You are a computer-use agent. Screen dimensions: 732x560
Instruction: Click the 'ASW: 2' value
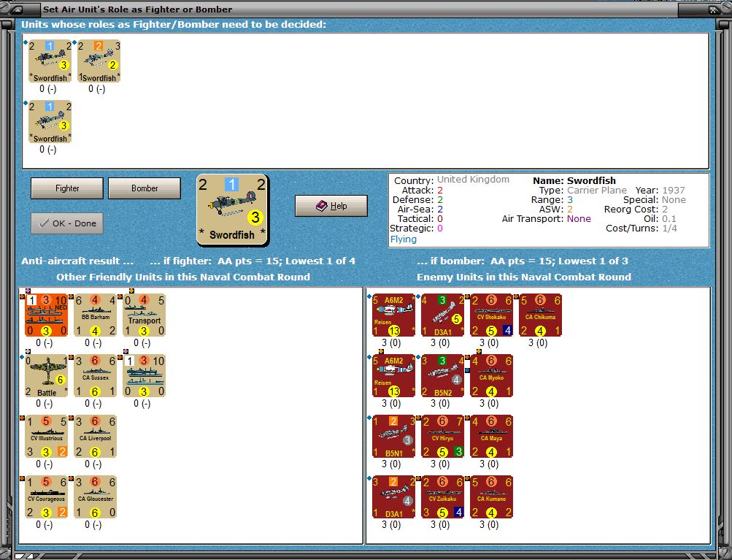[x=555, y=209]
